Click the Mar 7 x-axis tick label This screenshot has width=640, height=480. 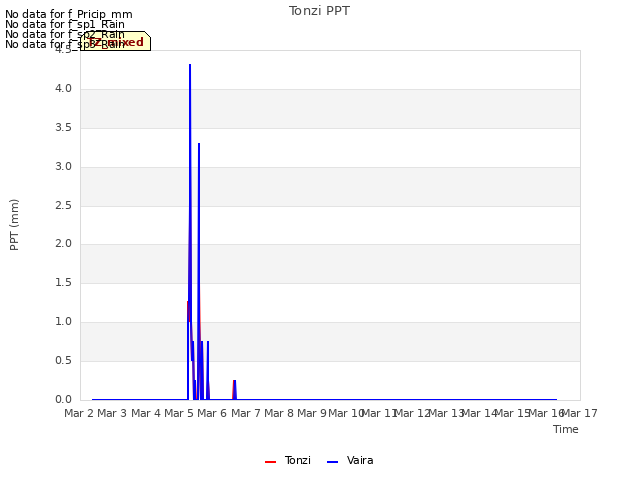(x=246, y=413)
